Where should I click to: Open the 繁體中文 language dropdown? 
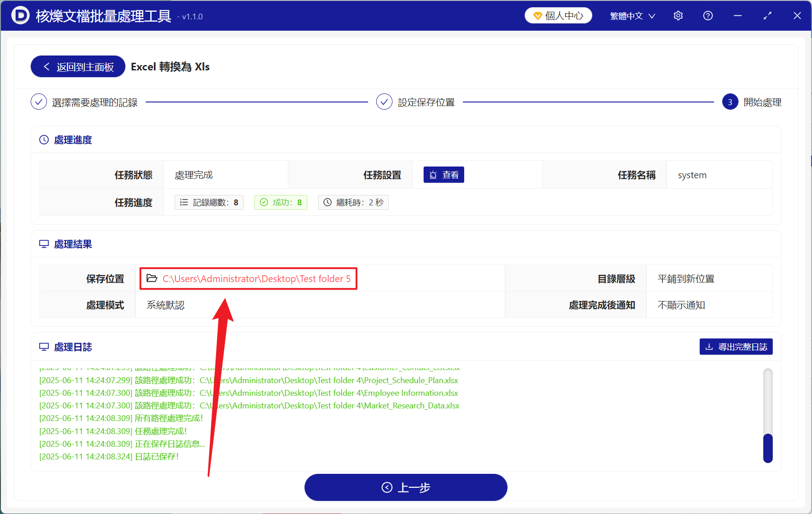pyautogui.click(x=631, y=15)
